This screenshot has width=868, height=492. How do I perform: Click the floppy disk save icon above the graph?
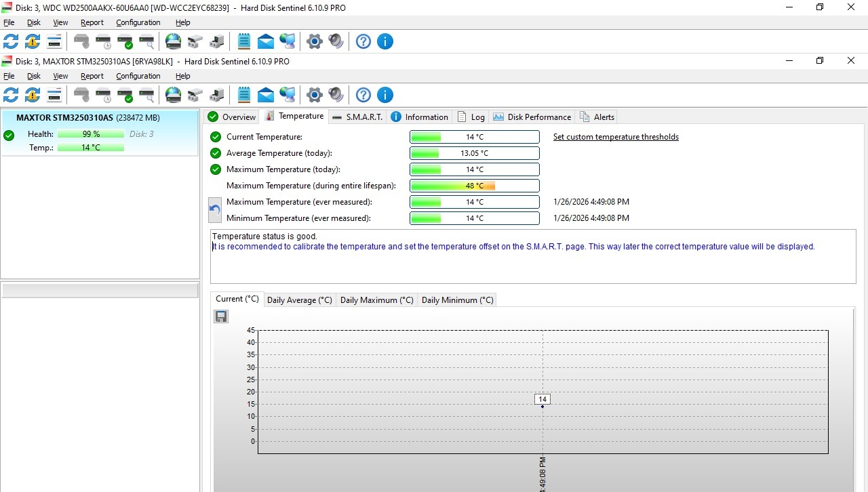pos(221,316)
